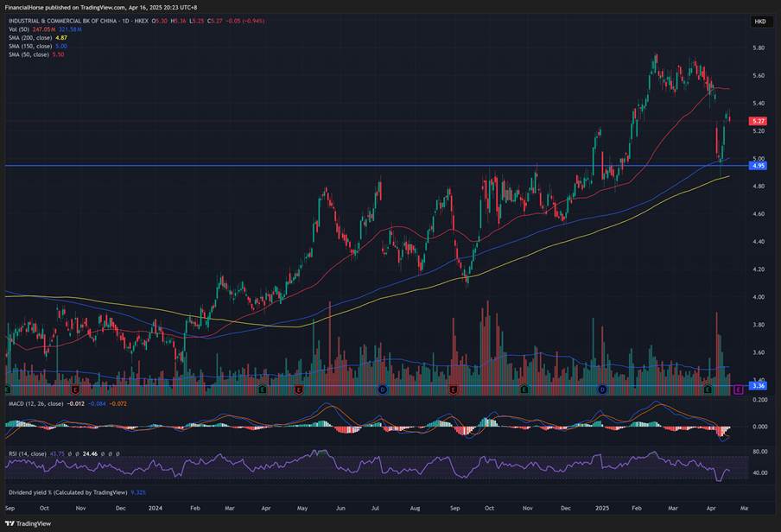The width and height of the screenshot is (781, 532).
Task: Click the blue 3.36 price tag
Action: (758, 385)
